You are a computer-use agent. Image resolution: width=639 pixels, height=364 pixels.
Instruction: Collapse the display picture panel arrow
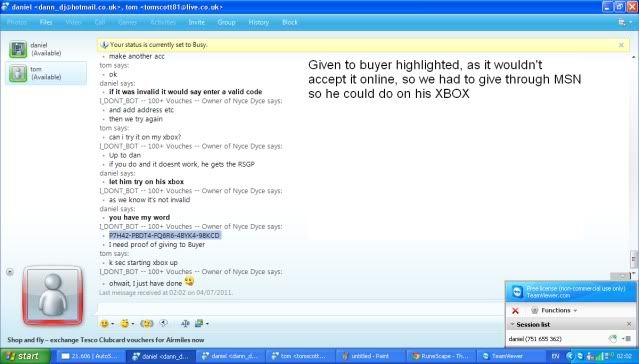tap(10, 271)
